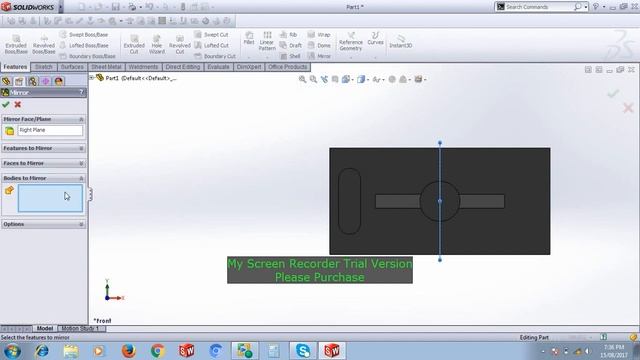Cancel Mirror with red X
Image resolution: width=640 pixels, height=360 pixels.
(x=18, y=104)
